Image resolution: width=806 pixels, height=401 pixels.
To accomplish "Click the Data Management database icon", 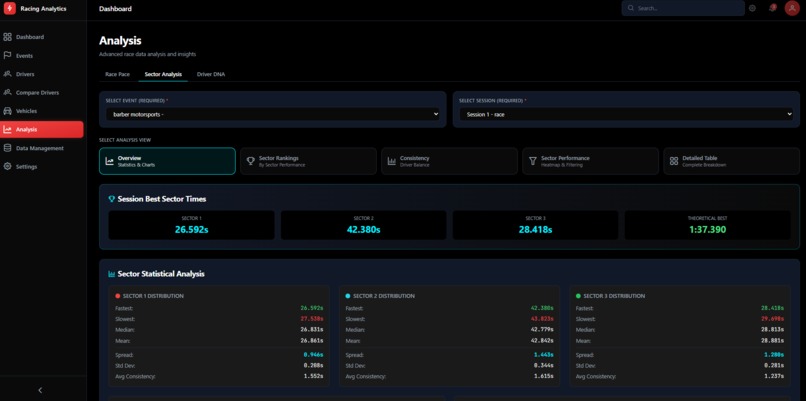I will tap(7, 148).
